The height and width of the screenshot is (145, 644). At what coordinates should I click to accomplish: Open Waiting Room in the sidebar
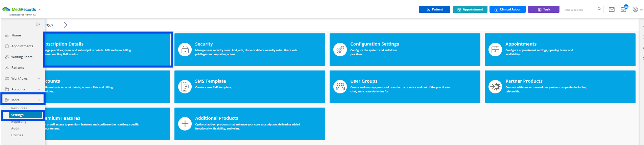(x=22, y=57)
